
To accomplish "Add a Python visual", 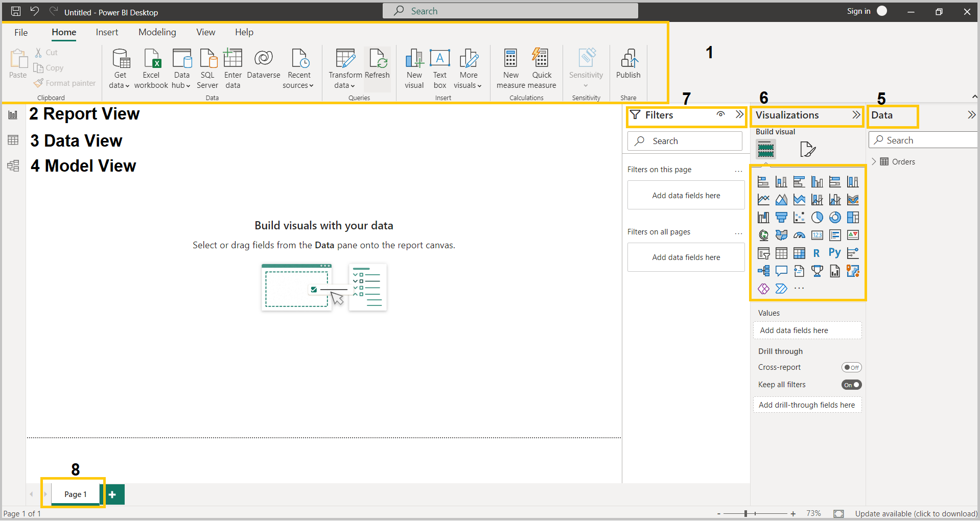I will [x=835, y=252].
